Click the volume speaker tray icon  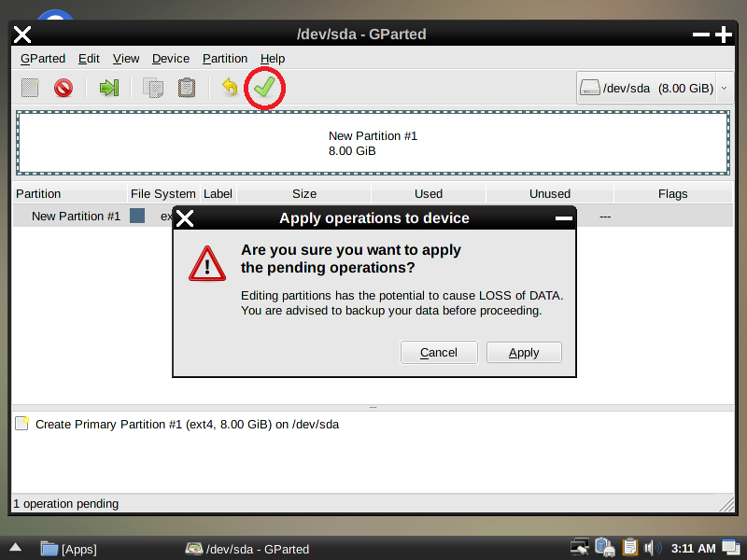(x=653, y=548)
